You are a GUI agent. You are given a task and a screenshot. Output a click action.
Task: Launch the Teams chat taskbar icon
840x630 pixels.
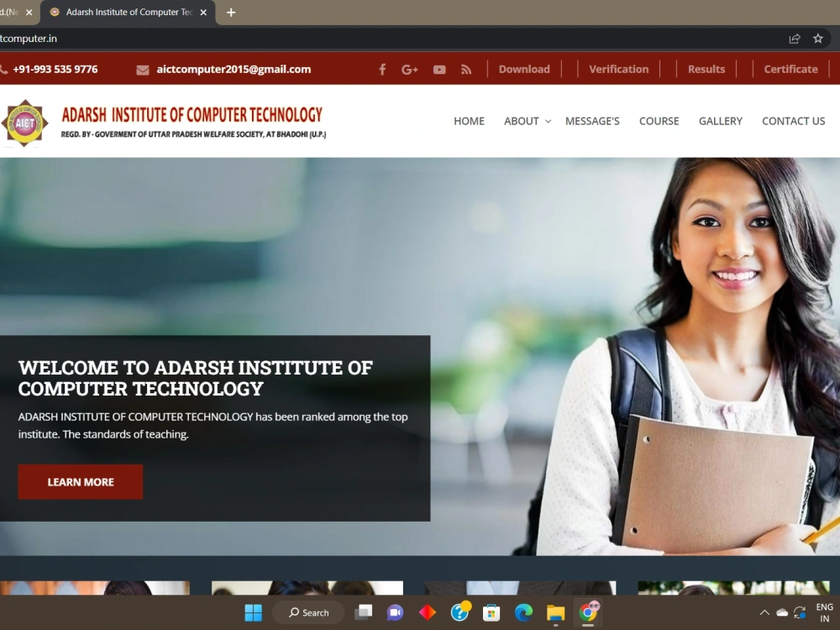[395, 612]
